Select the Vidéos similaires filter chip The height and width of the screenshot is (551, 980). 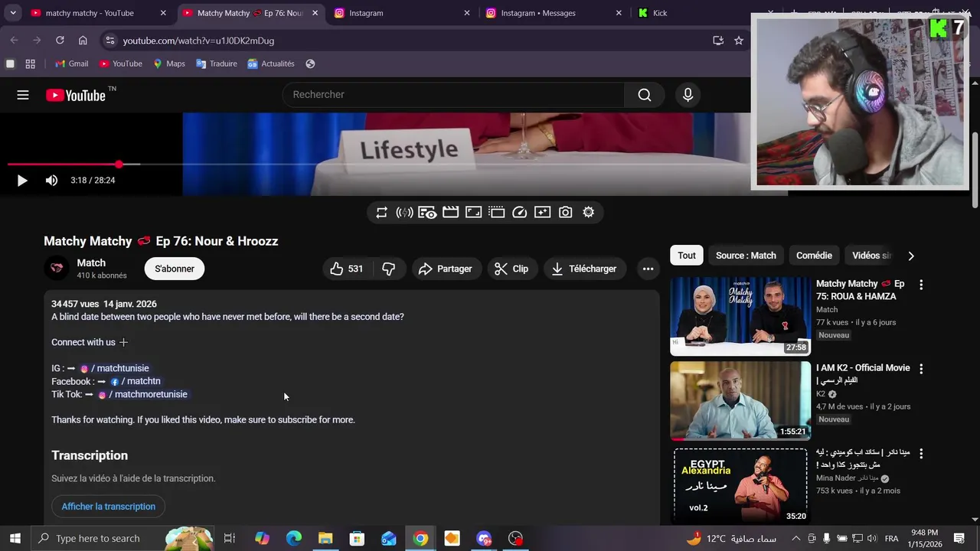pyautogui.click(x=871, y=256)
